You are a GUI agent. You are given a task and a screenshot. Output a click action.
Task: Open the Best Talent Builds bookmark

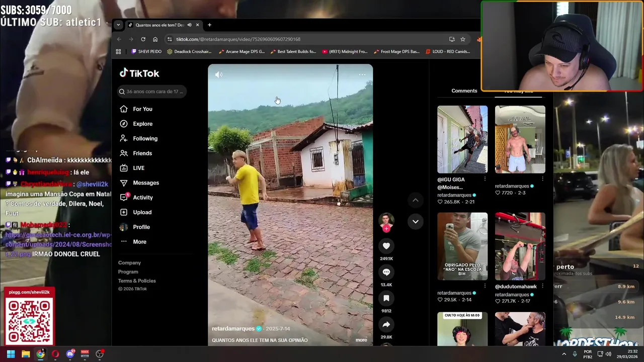293,51
